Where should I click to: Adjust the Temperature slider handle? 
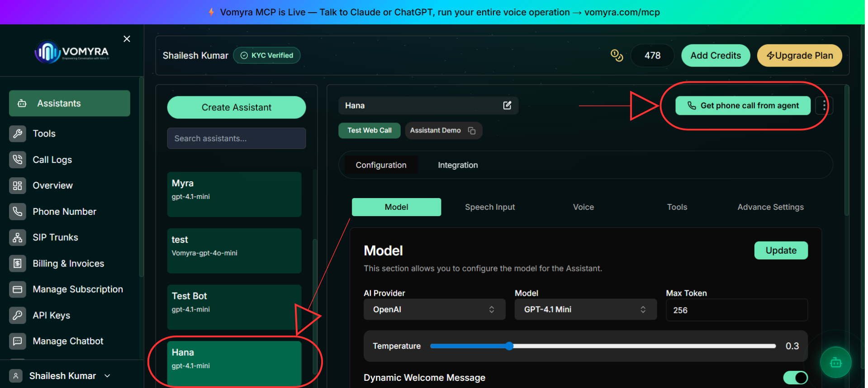tap(509, 346)
